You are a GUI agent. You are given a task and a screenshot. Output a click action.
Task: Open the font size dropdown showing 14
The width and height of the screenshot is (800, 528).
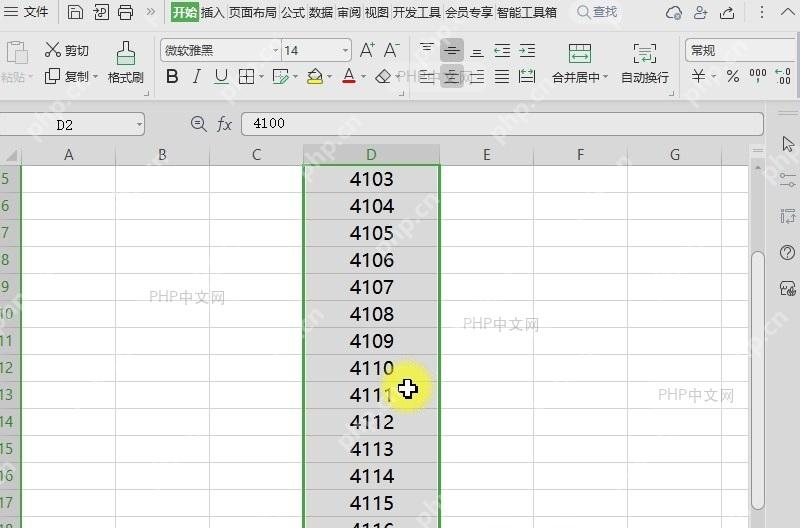click(345, 50)
